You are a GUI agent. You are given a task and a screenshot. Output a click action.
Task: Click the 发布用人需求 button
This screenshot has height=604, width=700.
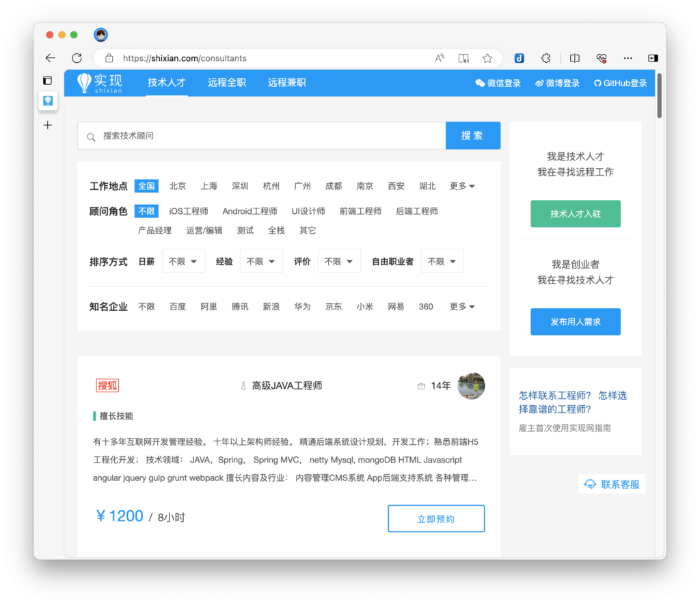click(575, 321)
